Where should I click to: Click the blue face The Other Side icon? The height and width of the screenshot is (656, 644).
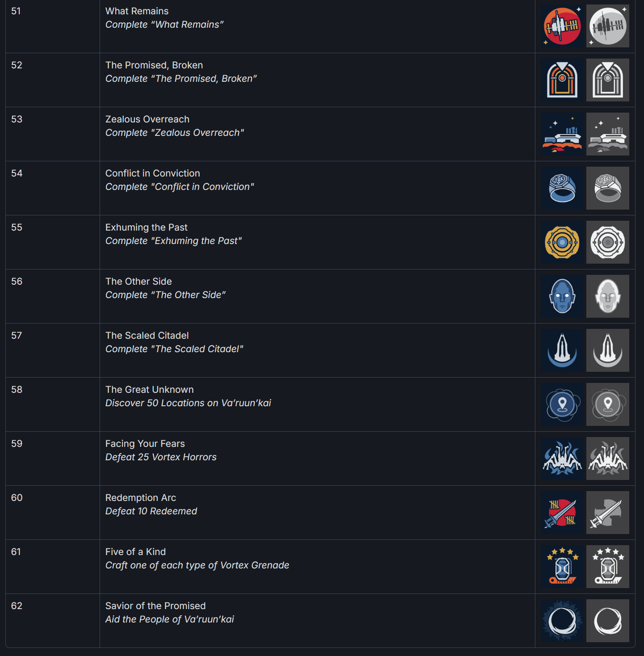pyautogui.click(x=562, y=296)
